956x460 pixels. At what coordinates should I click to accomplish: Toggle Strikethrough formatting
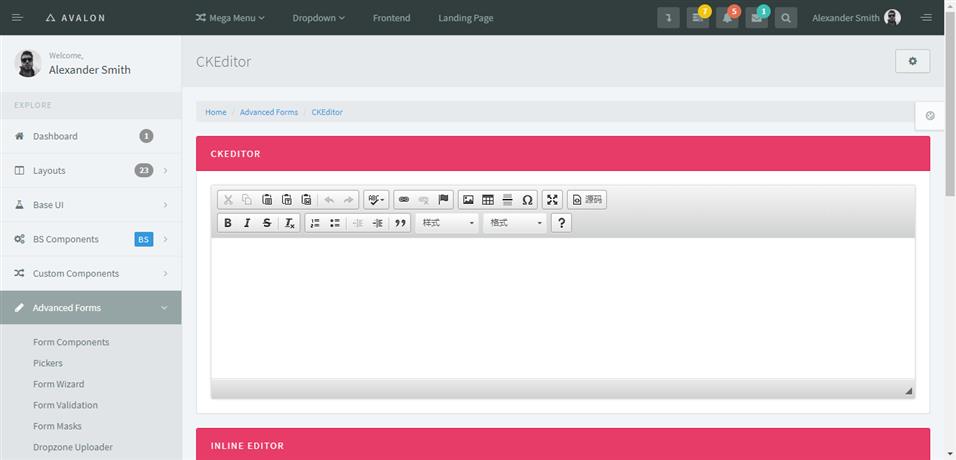tap(266, 223)
